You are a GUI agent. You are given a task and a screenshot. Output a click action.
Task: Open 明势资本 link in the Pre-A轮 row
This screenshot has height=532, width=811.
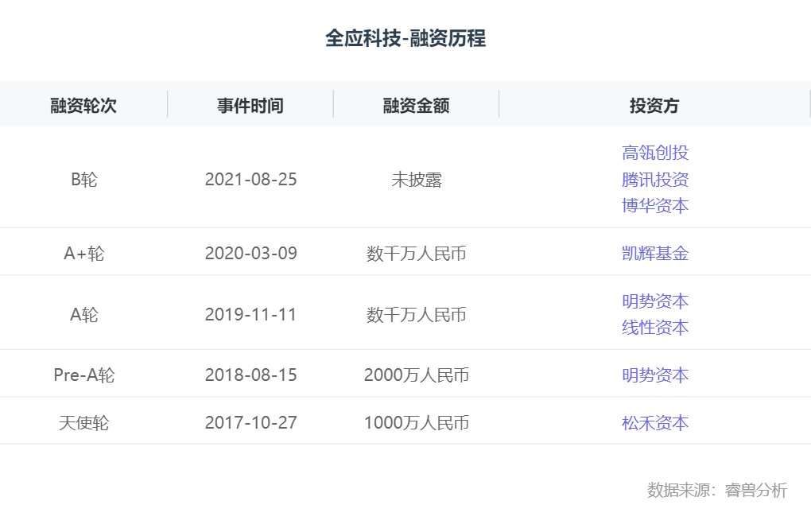point(655,375)
